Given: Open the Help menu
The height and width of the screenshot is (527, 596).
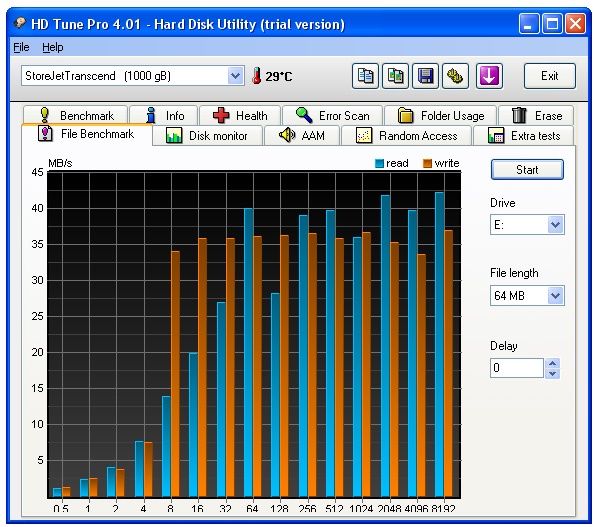Looking at the screenshot, I should [52, 47].
